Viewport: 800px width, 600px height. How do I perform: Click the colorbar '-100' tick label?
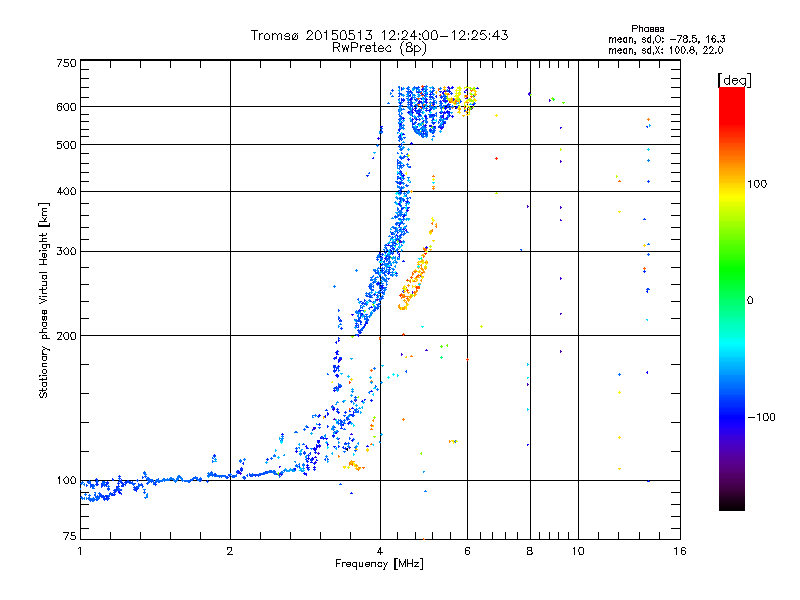762,417
